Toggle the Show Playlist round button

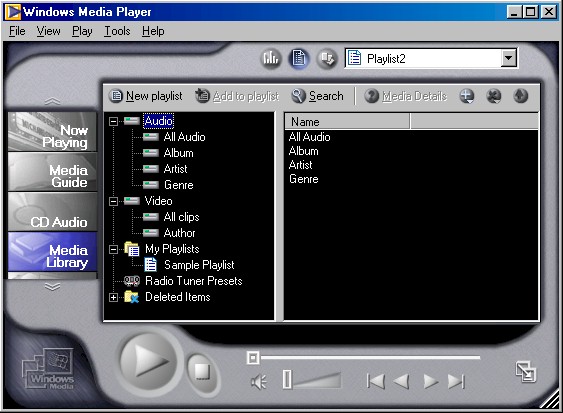[299, 58]
